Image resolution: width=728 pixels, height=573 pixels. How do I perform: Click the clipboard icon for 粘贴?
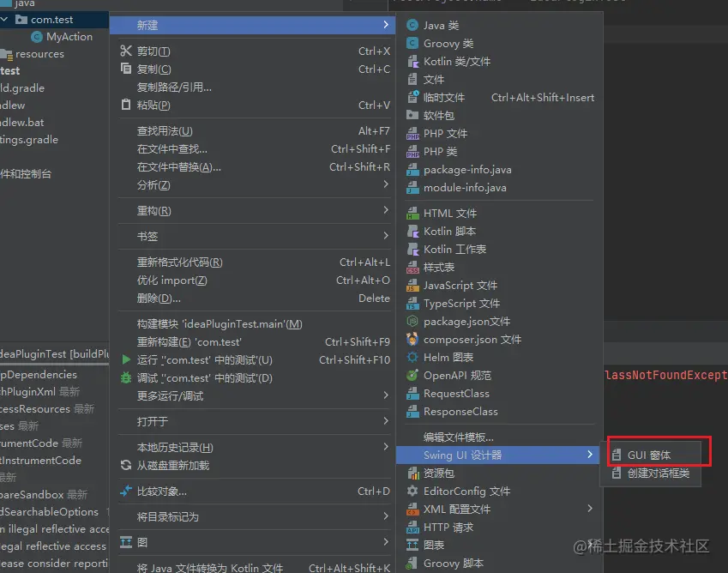tap(126, 105)
